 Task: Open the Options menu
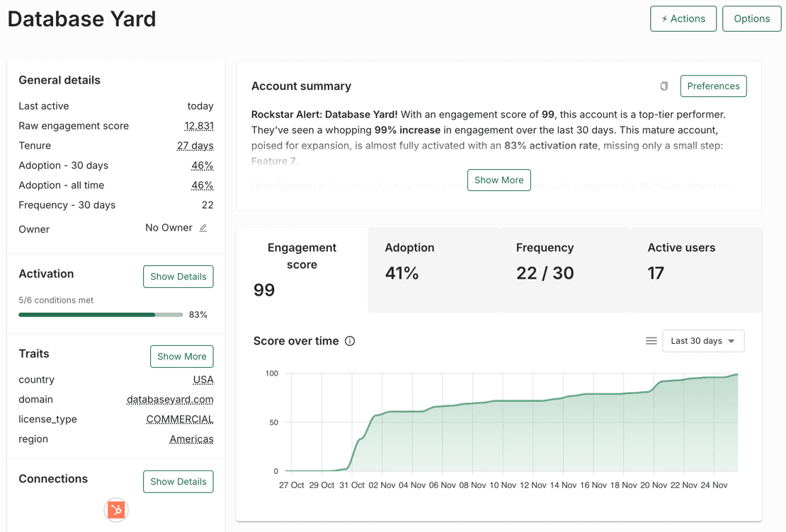751,18
